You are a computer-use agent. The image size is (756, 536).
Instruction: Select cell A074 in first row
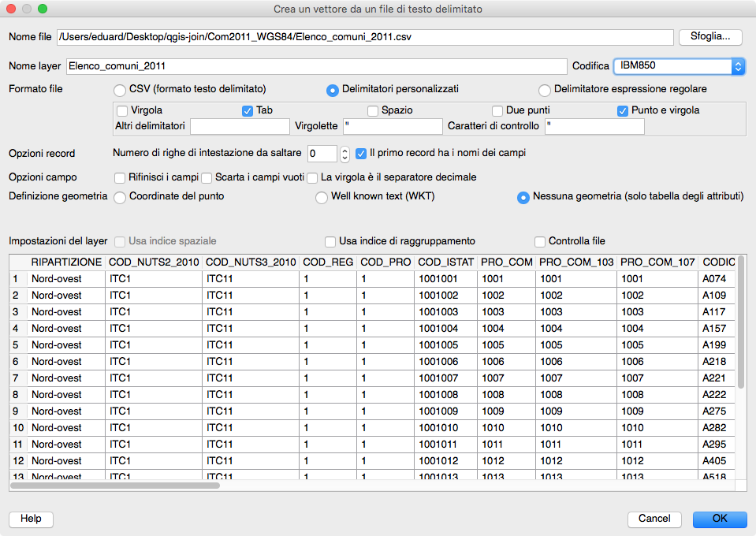[717, 279]
